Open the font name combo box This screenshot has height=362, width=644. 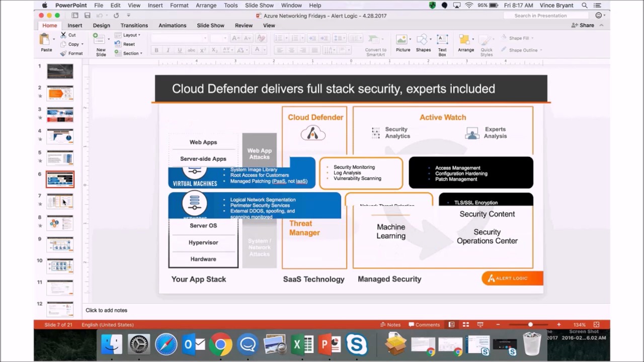coord(179,38)
